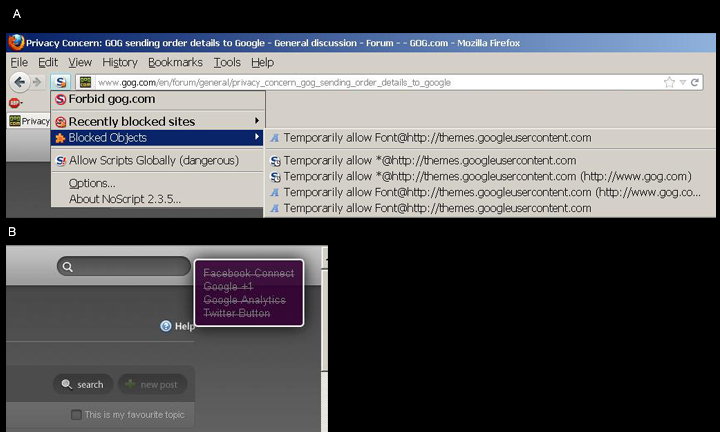Click the Privacy browser tab

(29, 121)
